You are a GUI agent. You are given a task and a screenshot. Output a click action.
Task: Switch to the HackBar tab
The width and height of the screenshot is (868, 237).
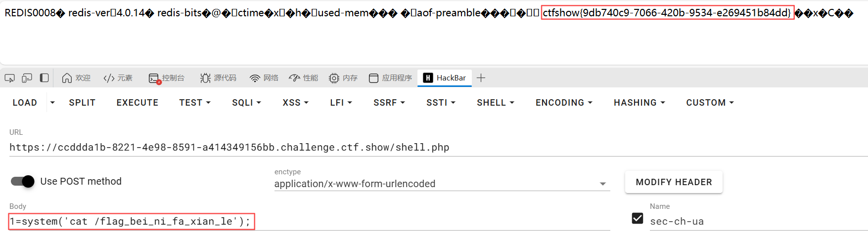(445, 78)
